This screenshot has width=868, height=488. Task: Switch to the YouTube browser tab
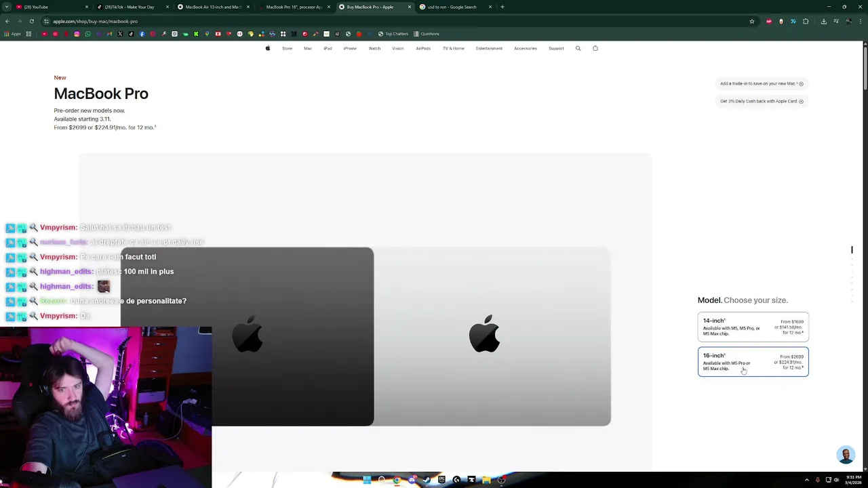click(x=51, y=7)
